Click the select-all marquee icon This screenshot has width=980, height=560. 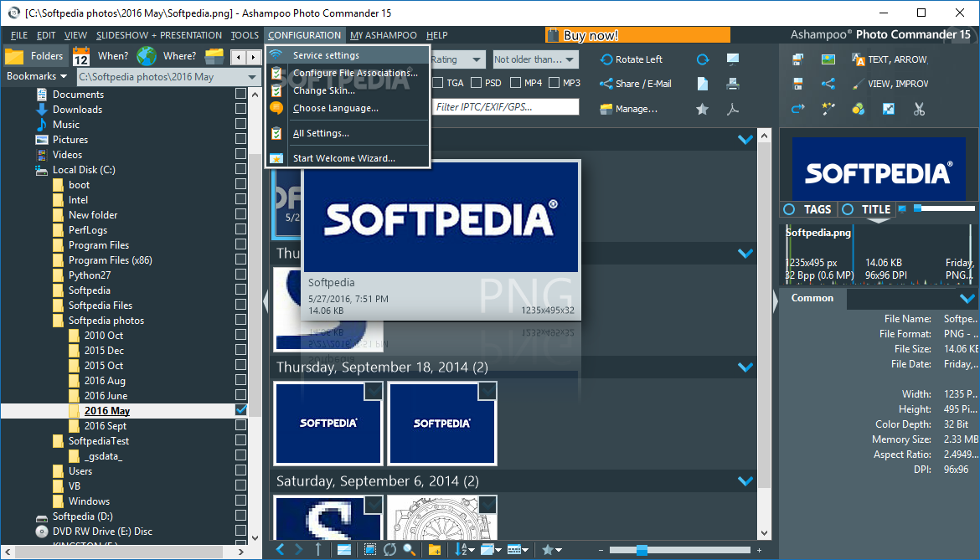pyautogui.click(x=370, y=549)
